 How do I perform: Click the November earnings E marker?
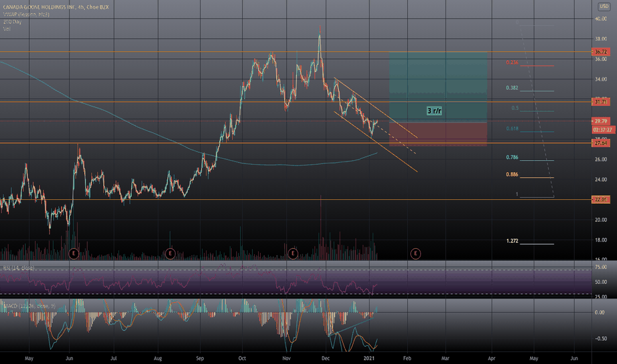click(293, 253)
